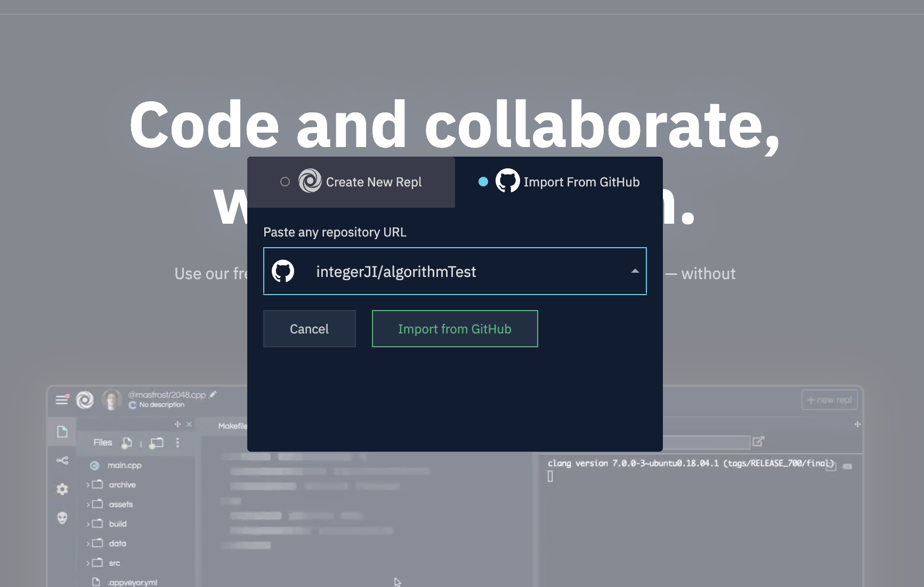Click the GitHub octocat icon in the Import tab

click(x=507, y=181)
